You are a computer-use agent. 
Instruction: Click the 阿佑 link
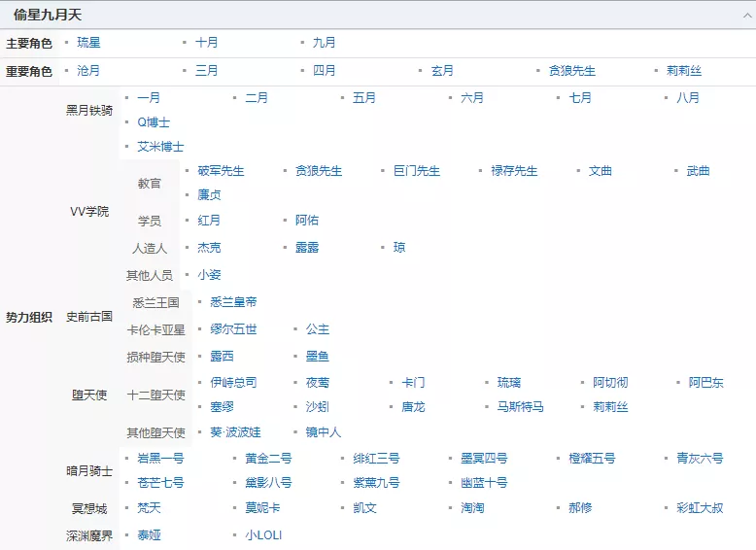(x=307, y=221)
